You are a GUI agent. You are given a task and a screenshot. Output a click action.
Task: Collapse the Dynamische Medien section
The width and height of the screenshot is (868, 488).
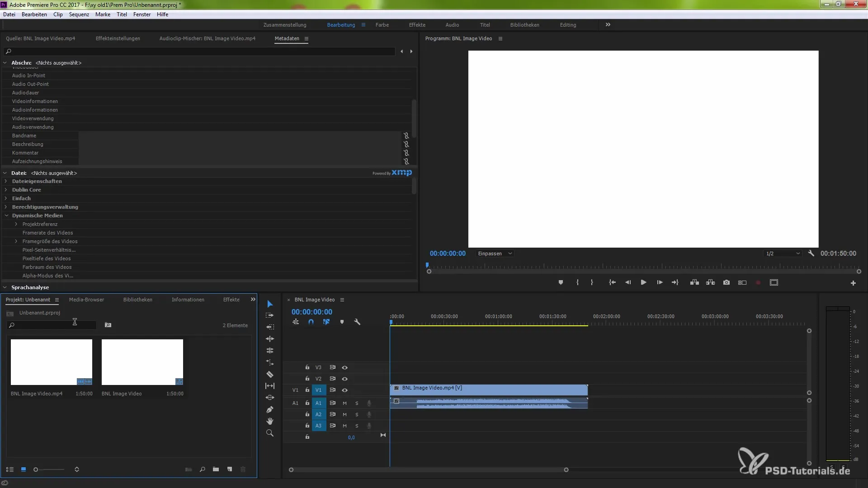tap(6, 216)
